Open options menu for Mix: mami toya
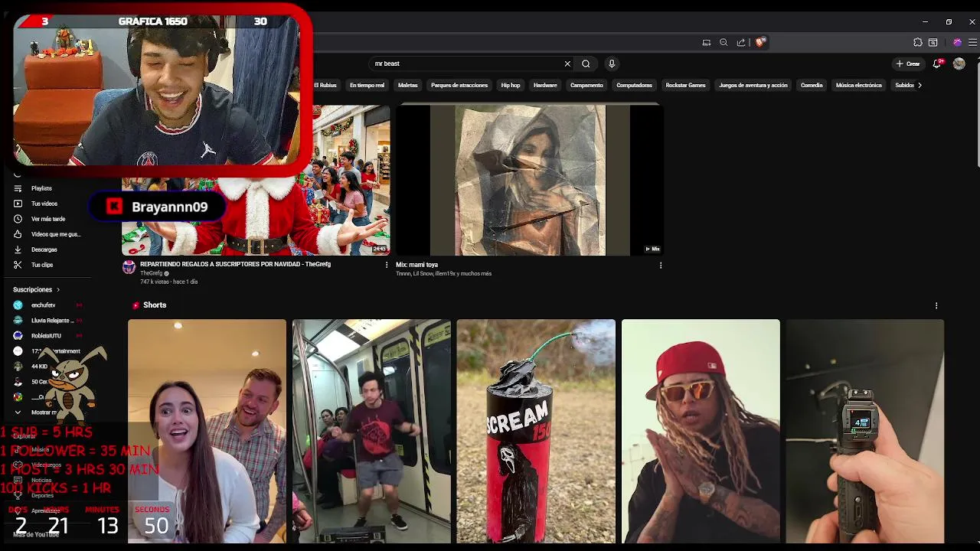 tap(661, 266)
